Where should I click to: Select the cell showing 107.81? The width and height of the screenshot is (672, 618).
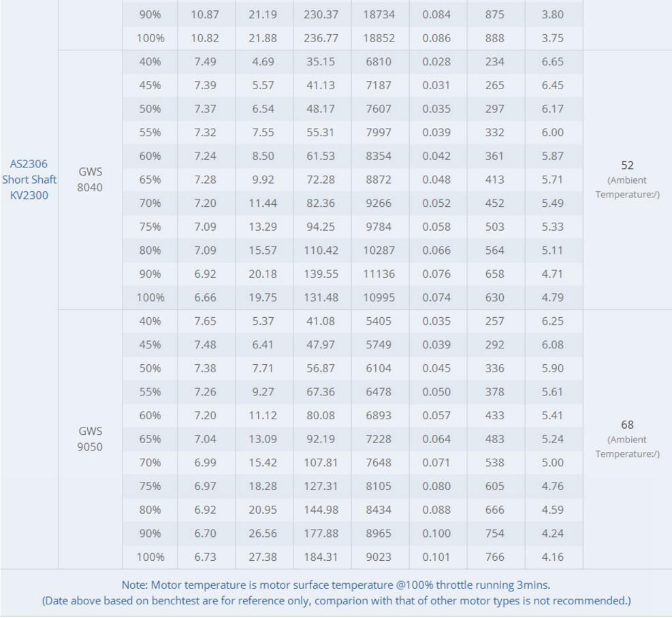(x=320, y=463)
